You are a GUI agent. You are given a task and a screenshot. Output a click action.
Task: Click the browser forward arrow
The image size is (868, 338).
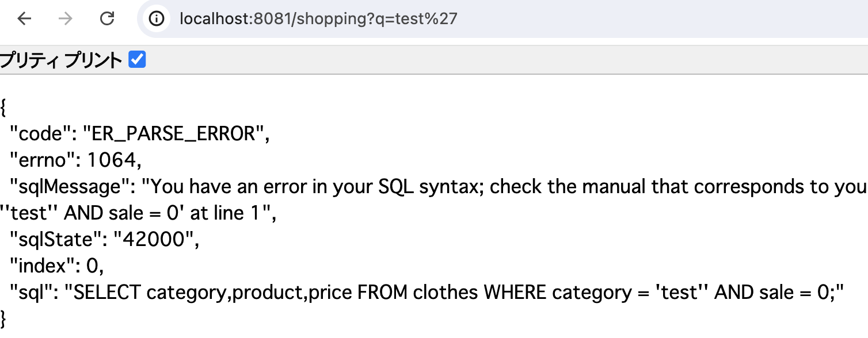(66, 19)
